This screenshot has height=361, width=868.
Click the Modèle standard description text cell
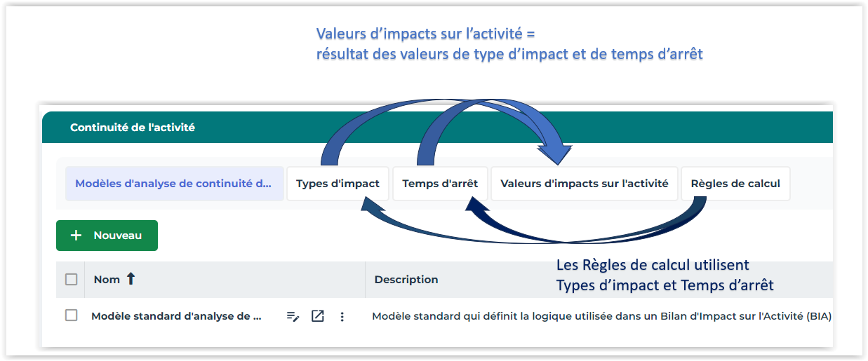point(601,316)
